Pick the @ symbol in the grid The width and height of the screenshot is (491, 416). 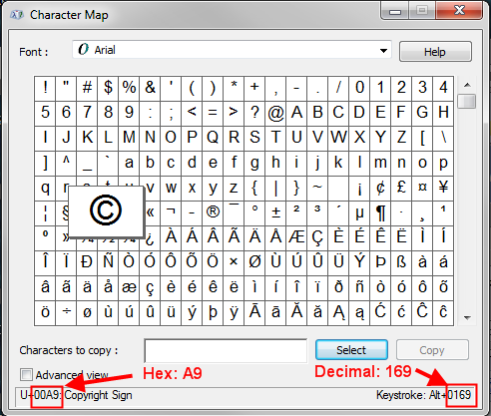click(276, 112)
